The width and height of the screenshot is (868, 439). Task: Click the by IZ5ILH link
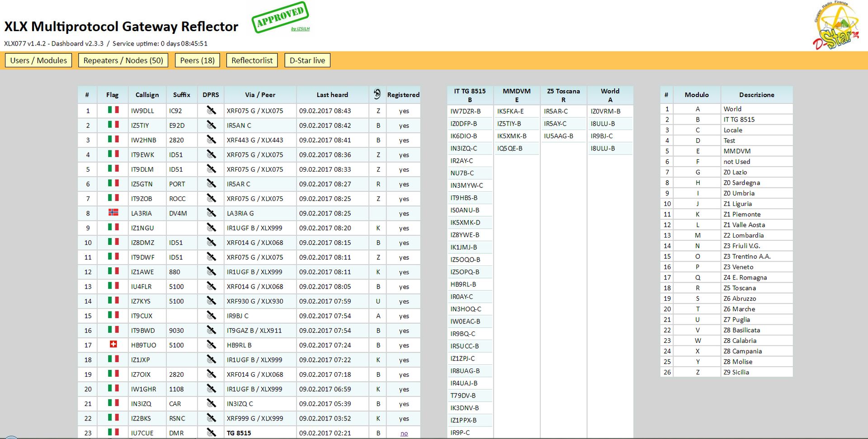point(300,29)
